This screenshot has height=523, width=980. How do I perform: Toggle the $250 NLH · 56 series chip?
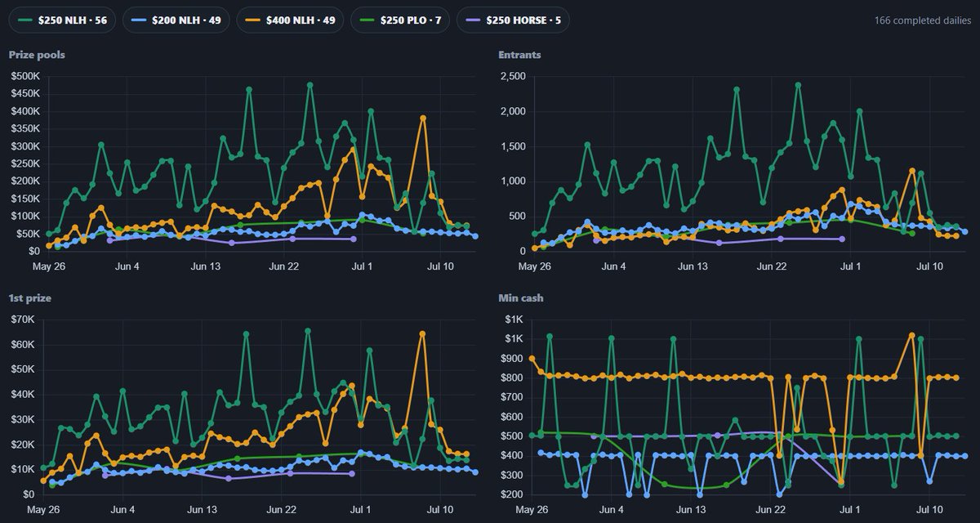pyautogui.click(x=62, y=20)
